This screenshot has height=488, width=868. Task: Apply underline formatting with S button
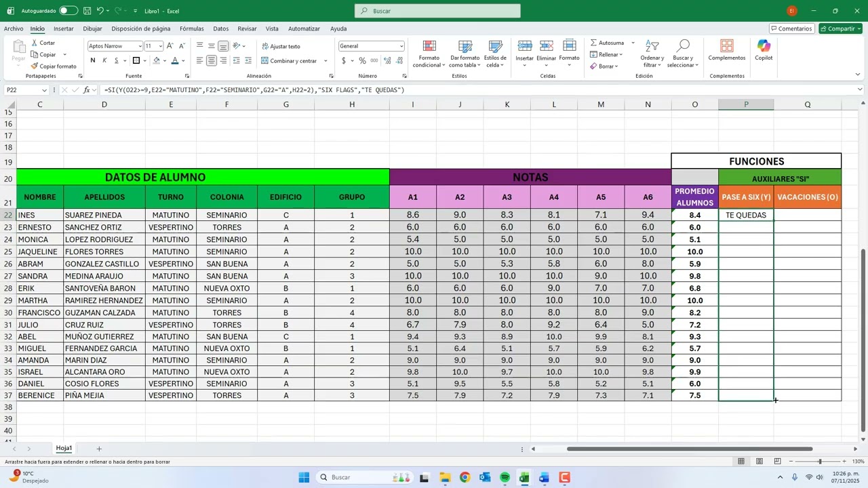pos(117,60)
